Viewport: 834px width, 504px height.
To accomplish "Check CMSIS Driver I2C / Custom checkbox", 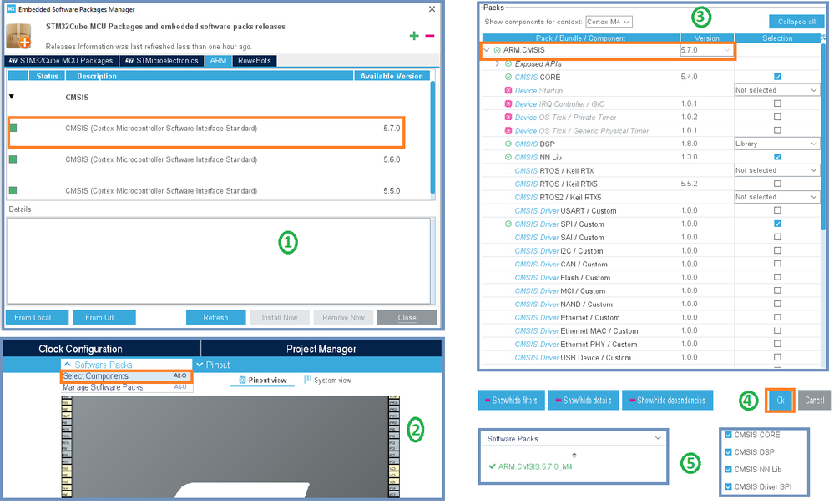I will click(777, 250).
